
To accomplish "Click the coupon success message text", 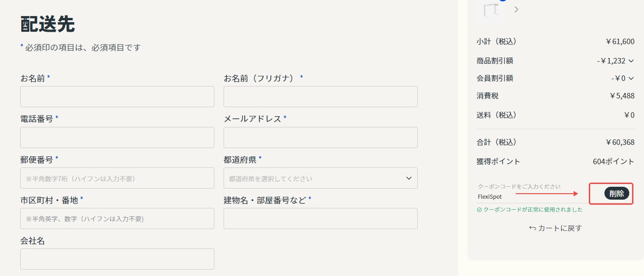I will pos(534,209).
